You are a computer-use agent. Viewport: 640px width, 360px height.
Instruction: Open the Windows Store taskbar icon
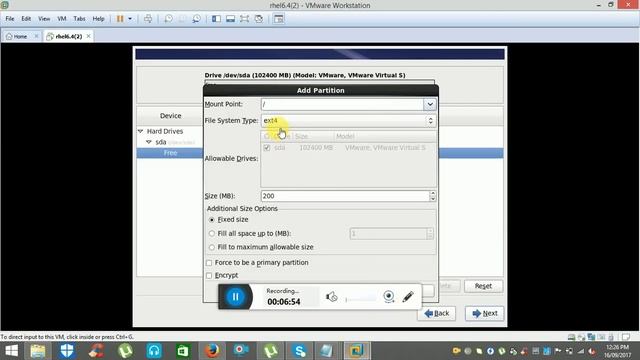[183, 351]
